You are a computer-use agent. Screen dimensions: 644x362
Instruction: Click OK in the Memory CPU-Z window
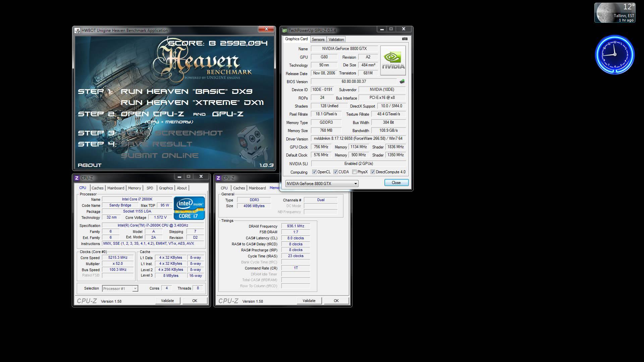coord(336,301)
